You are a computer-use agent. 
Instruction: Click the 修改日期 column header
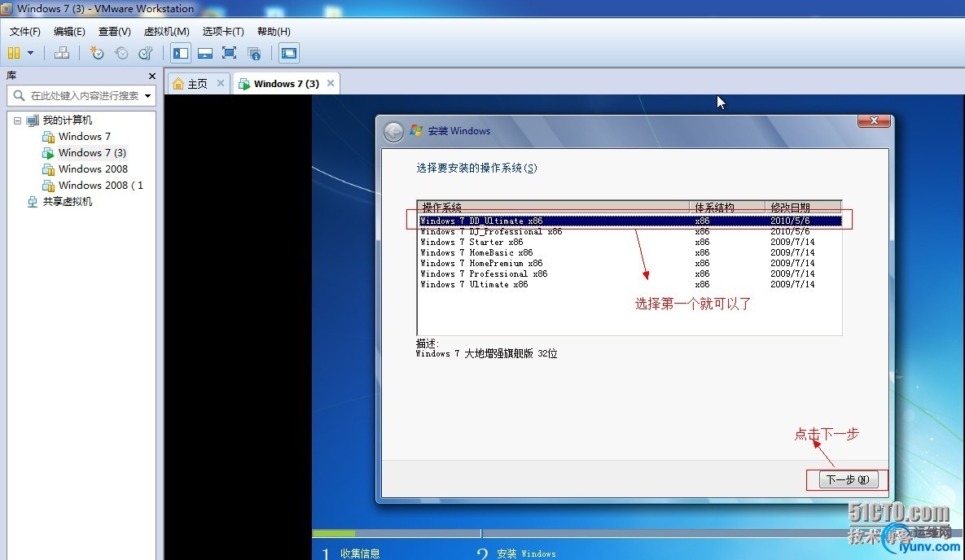click(803, 208)
